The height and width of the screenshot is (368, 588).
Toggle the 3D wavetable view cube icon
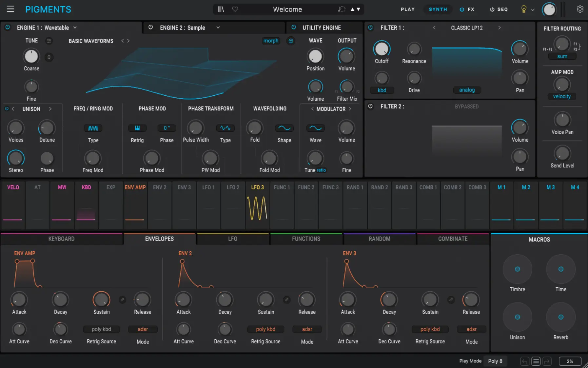tap(291, 41)
